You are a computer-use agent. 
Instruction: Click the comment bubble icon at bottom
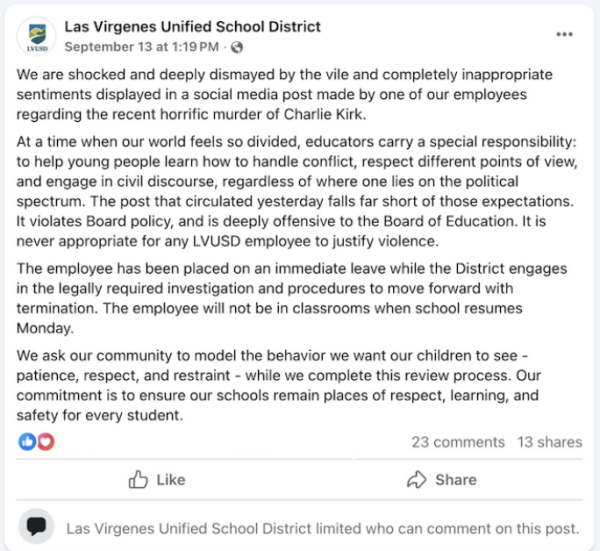(x=38, y=527)
